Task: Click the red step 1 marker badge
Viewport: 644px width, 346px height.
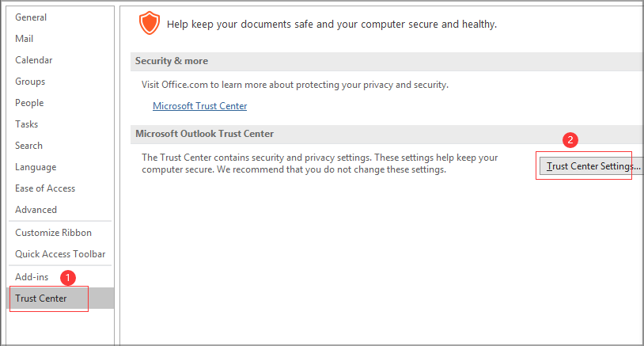Action: (x=68, y=278)
